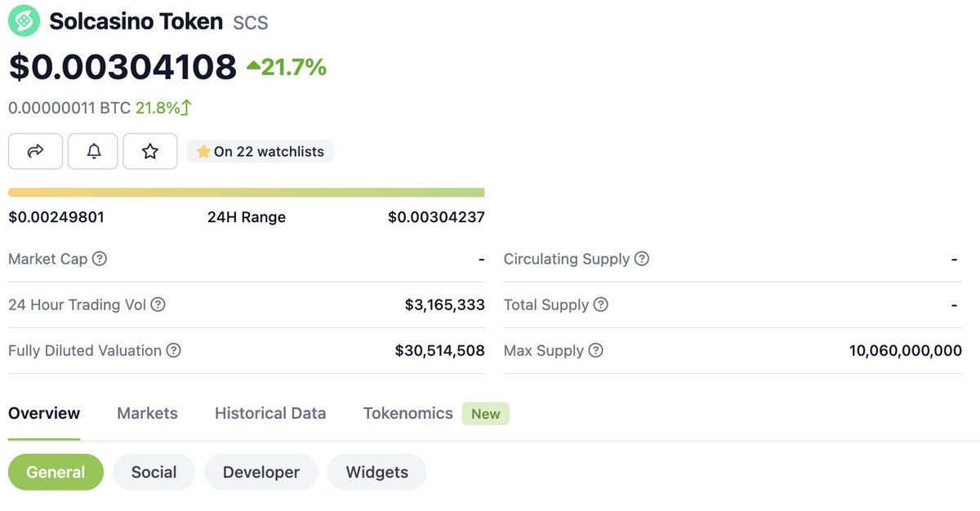The image size is (980, 511).
Task: Open Max Supply info icon
Action: [596, 350]
